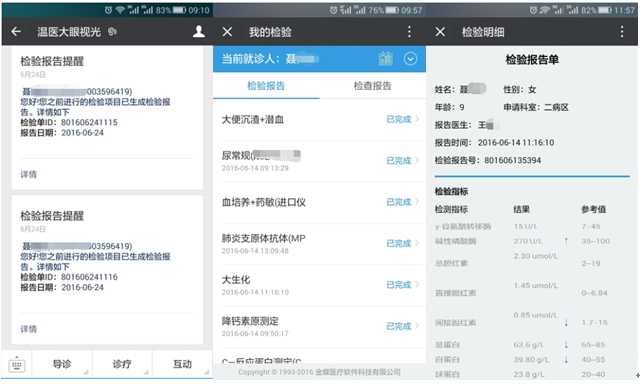Open the three-dot menu on 检验明细

pyautogui.click(x=622, y=32)
